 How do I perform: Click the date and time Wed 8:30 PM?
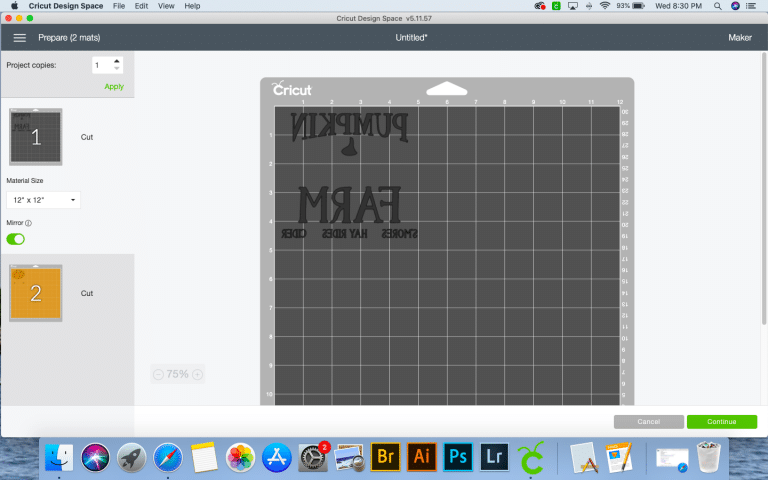coord(678,6)
